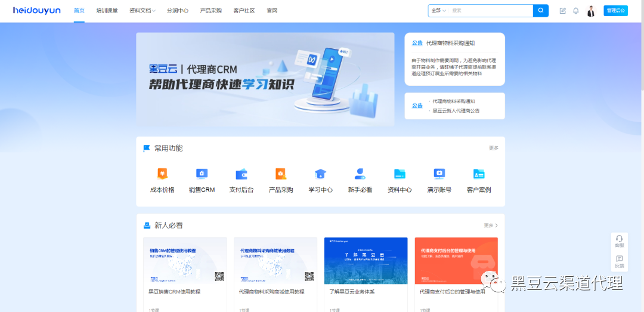The height and width of the screenshot is (312, 644).
Task: Open the user avatar profile
Action: [591, 11]
